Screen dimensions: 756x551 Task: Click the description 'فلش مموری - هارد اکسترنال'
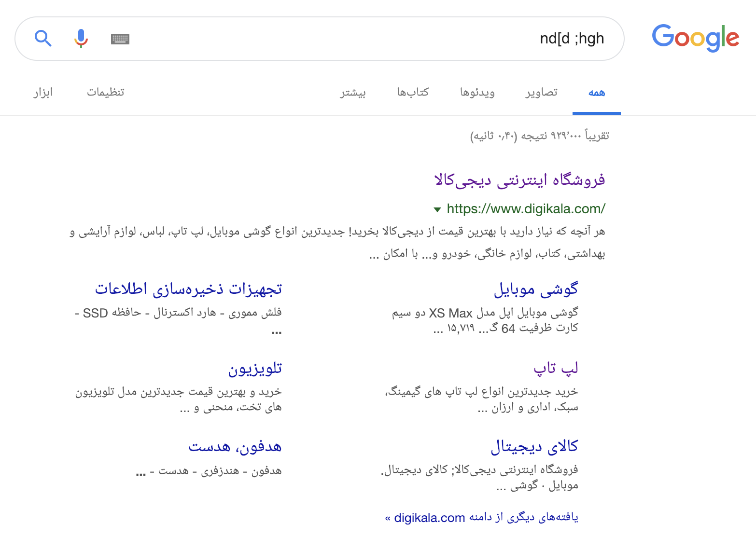[179, 320]
